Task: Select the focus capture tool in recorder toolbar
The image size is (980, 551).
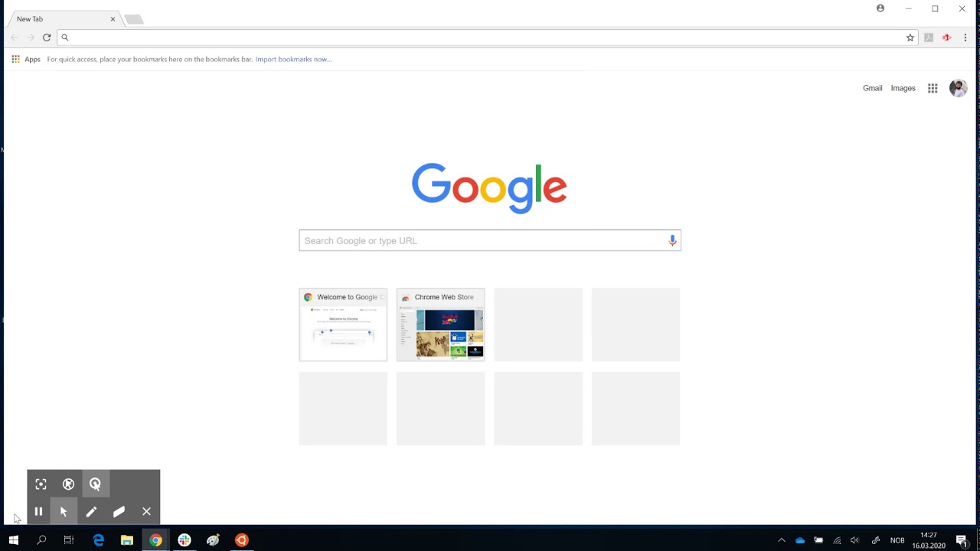Action: point(41,484)
